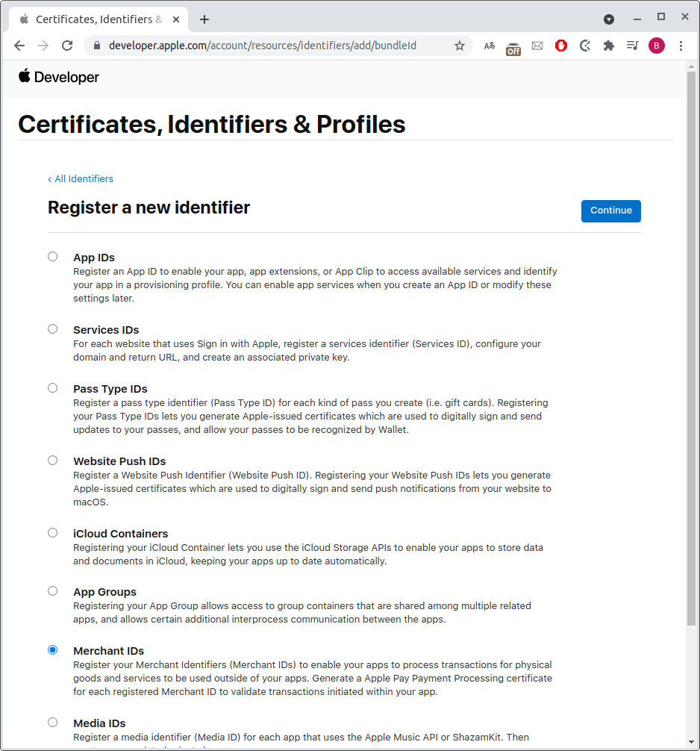
Task: Click the mail envelope extension icon
Action: 537,46
